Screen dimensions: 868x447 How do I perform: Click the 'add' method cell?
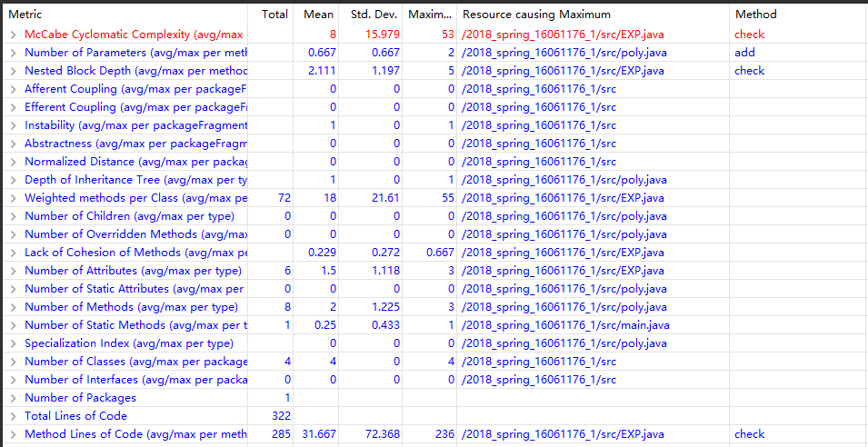pyautogui.click(x=744, y=53)
